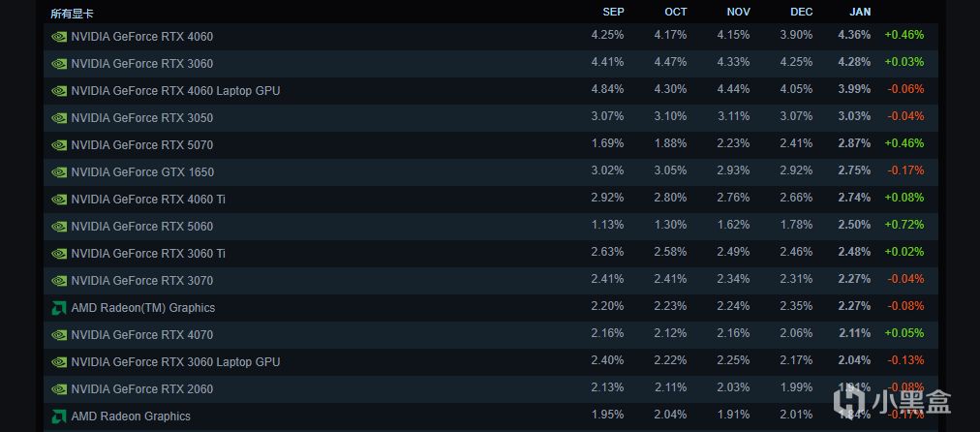This screenshot has width=980, height=432.
Task: Click the AMD logo beside Radeon(TM) Graphics
Action: (x=59, y=308)
